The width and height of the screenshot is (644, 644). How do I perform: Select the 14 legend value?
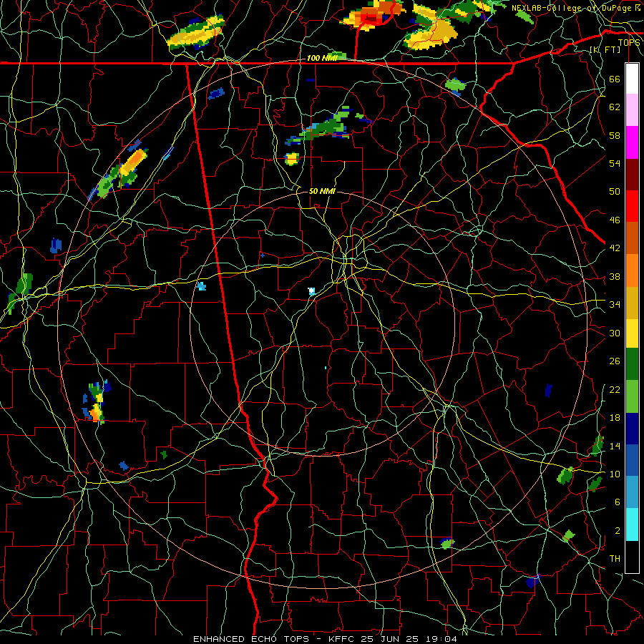click(615, 446)
